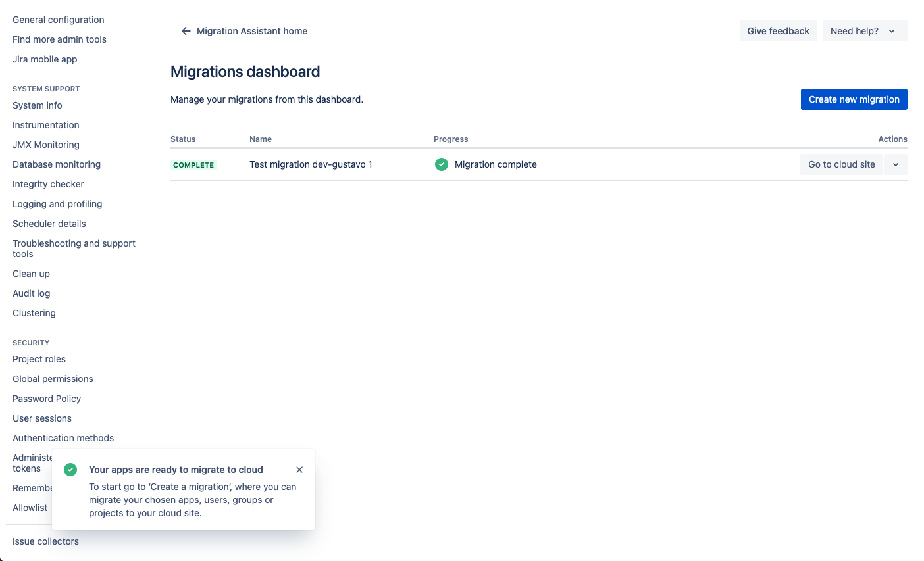The height and width of the screenshot is (561, 924).
Task: Click the back arrow beside Migration Assistant home
Action: point(186,31)
